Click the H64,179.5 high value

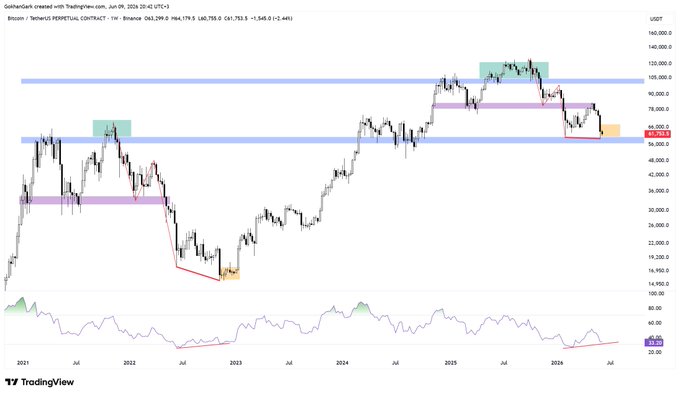184,19
